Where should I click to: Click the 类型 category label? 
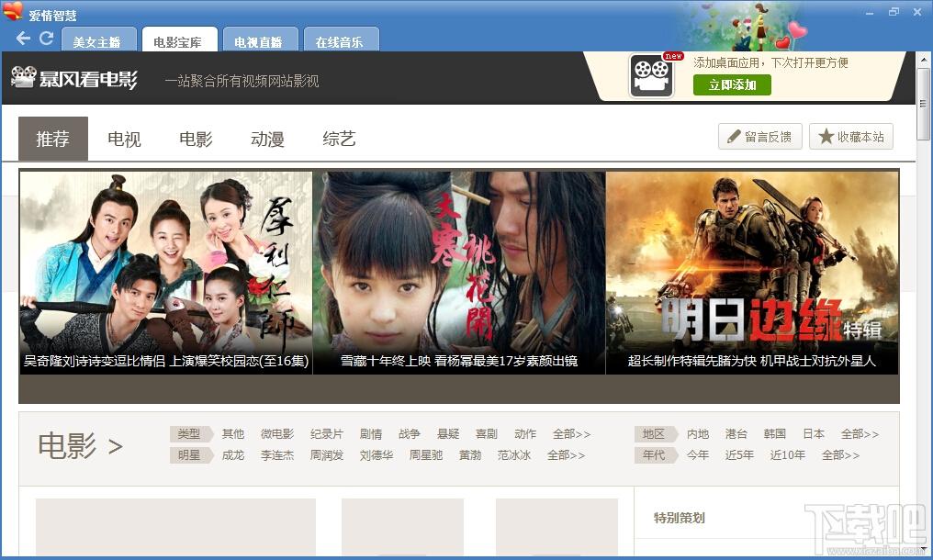pos(190,434)
